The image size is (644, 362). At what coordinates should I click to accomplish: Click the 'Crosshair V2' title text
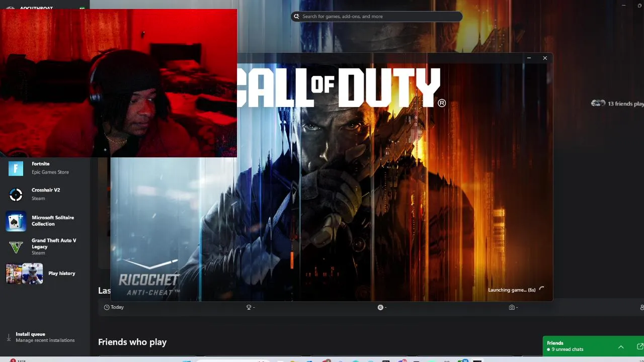click(x=46, y=190)
